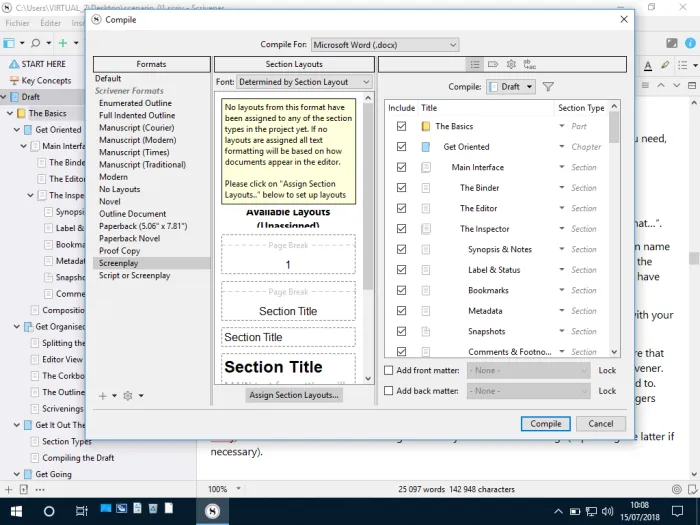The image size is (700, 525).
Task: Click the Section Layouts scrollbar
Action: [x=368, y=239]
